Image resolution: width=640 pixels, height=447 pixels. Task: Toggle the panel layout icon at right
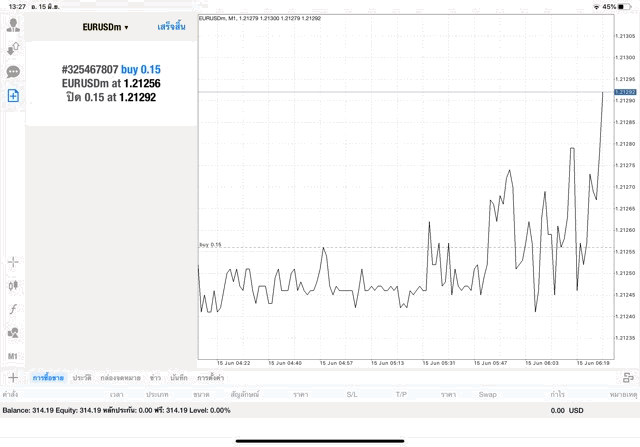pos(628,378)
